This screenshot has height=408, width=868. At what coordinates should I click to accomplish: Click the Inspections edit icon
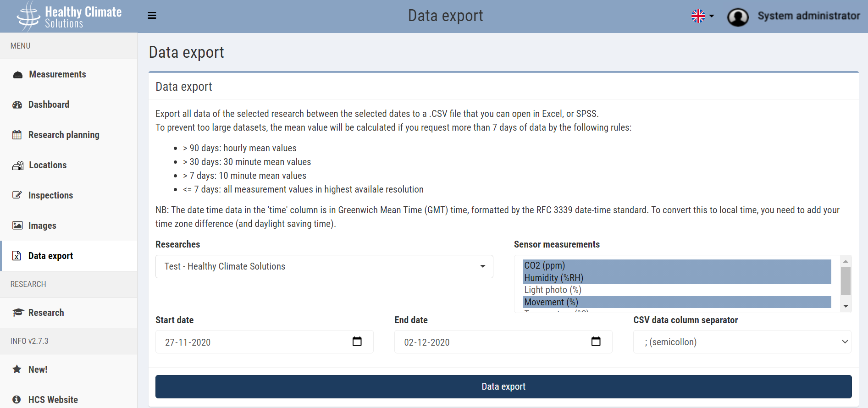pos(17,195)
